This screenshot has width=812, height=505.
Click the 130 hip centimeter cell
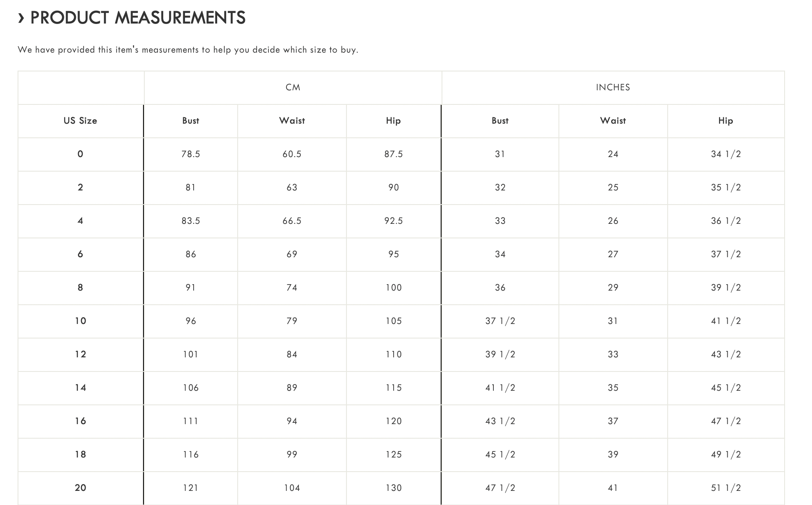393,488
